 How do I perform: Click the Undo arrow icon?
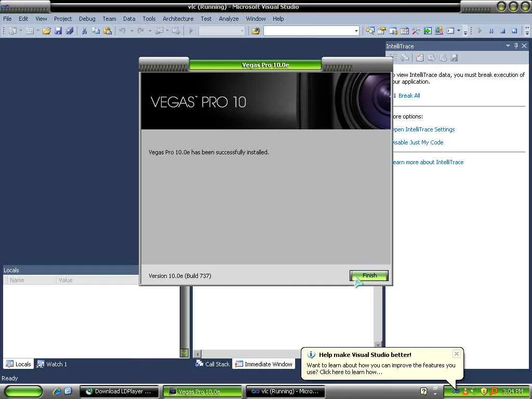tap(123, 31)
